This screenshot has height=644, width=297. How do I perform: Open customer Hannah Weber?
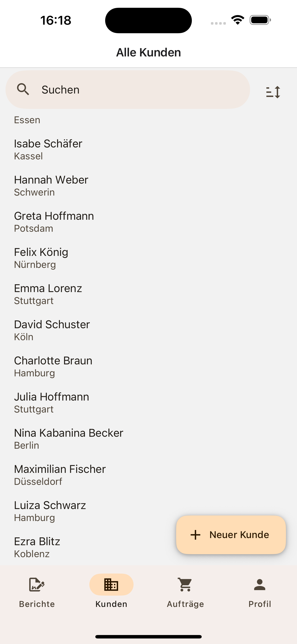point(148,186)
